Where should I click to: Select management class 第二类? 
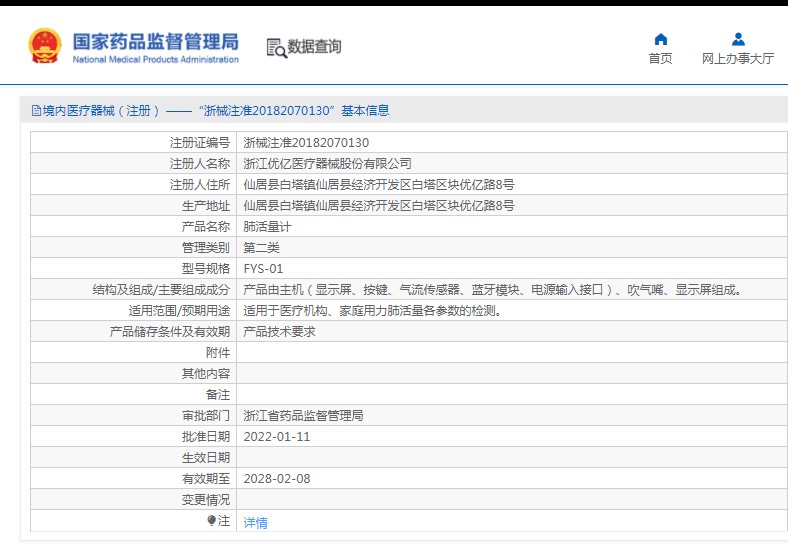tap(261, 248)
